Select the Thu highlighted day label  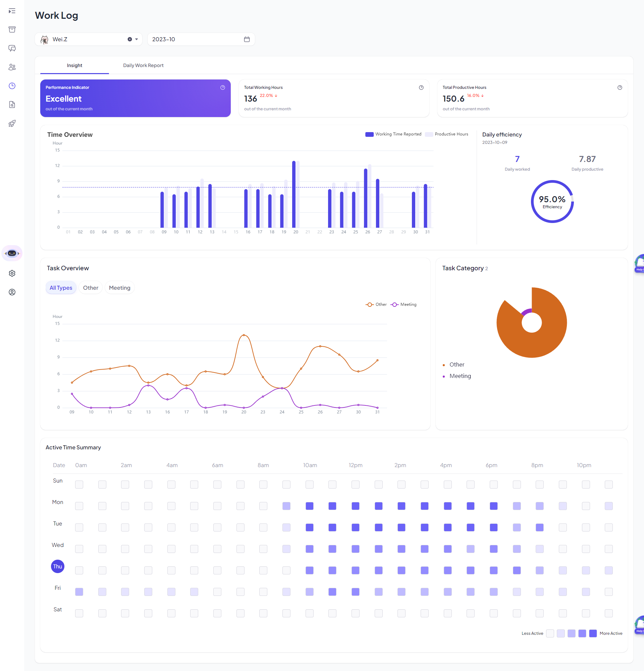point(57,567)
